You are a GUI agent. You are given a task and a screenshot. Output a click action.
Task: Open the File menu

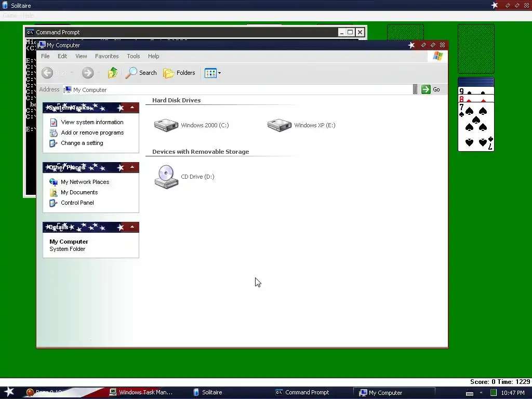45,56
